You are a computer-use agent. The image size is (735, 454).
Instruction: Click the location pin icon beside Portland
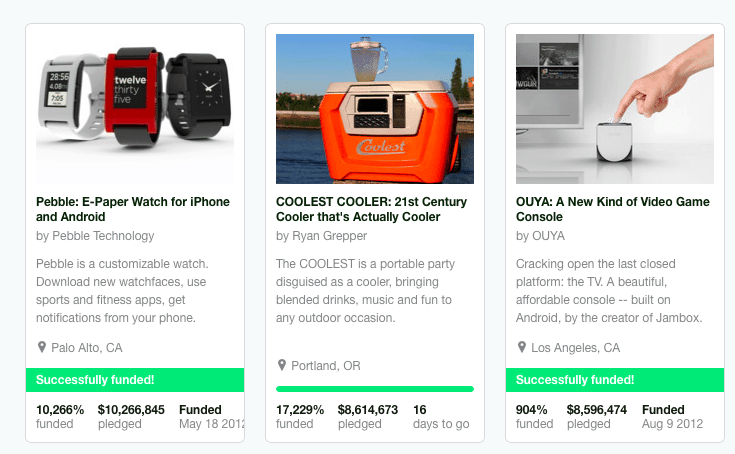click(282, 365)
